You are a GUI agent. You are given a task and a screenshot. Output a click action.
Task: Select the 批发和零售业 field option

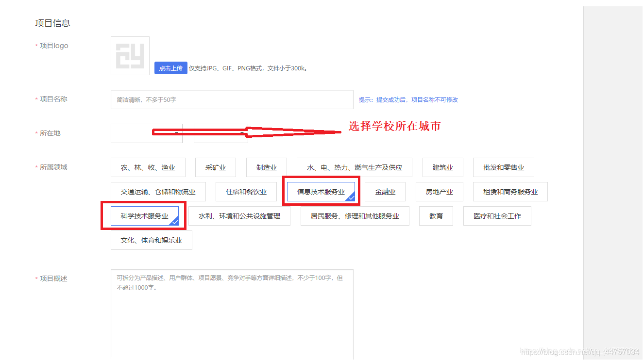click(x=504, y=167)
